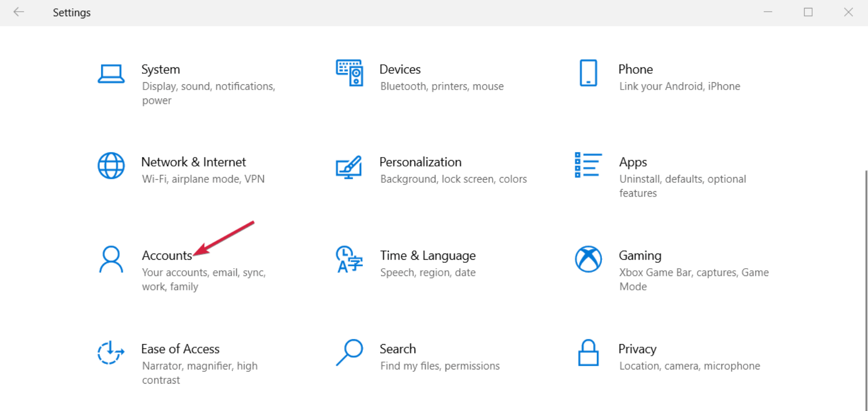
Task: Open the Phone settings heading
Action: 635,69
